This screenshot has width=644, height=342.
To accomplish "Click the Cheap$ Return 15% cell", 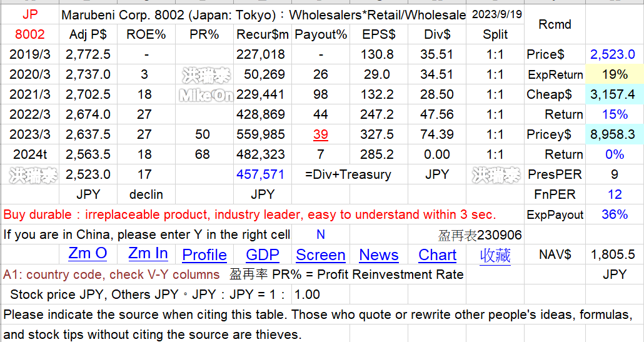I will pyautogui.click(x=615, y=114).
